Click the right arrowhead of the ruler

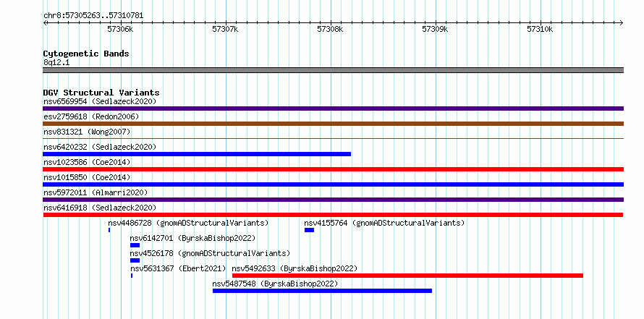pos(622,22)
